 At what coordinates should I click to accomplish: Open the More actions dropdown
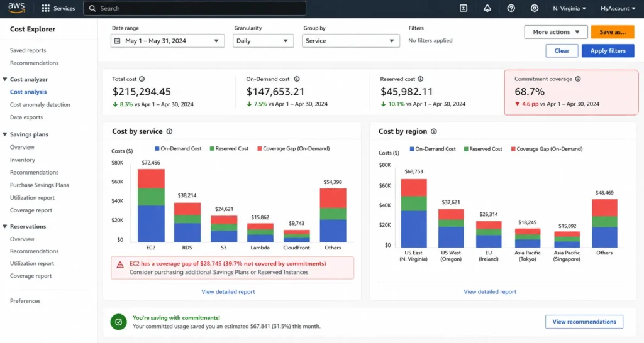[556, 32]
